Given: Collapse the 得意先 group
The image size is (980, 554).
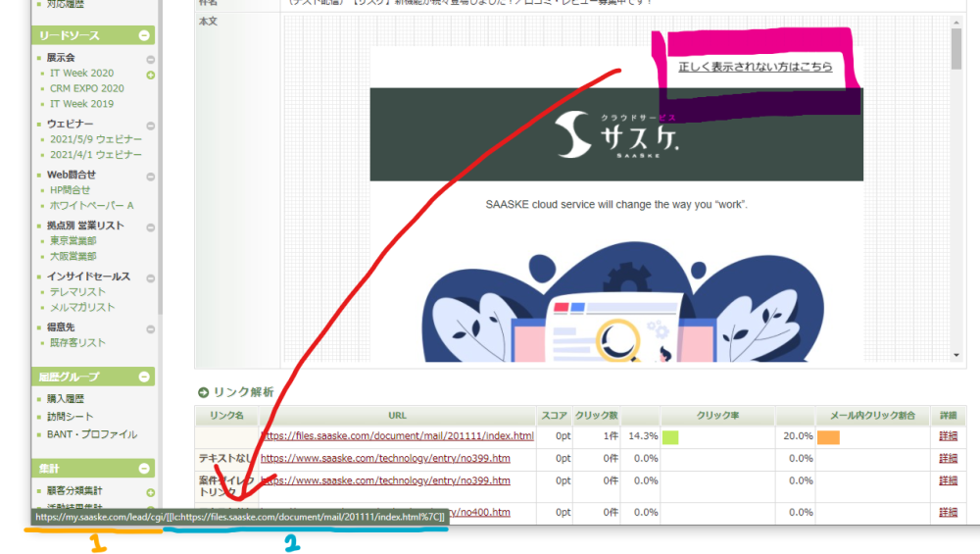Looking at the screenshot, I should pyautogui.click(x=151, y=328).
